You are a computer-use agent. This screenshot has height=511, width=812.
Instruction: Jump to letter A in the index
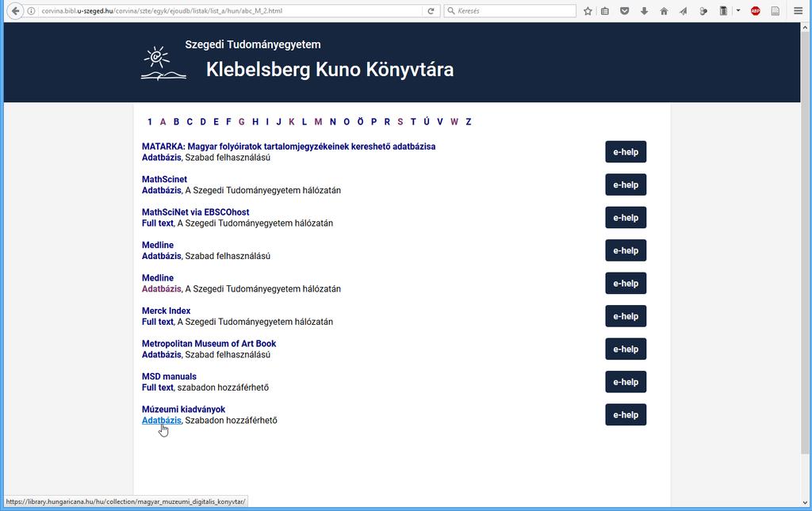(x=163, y=122)
